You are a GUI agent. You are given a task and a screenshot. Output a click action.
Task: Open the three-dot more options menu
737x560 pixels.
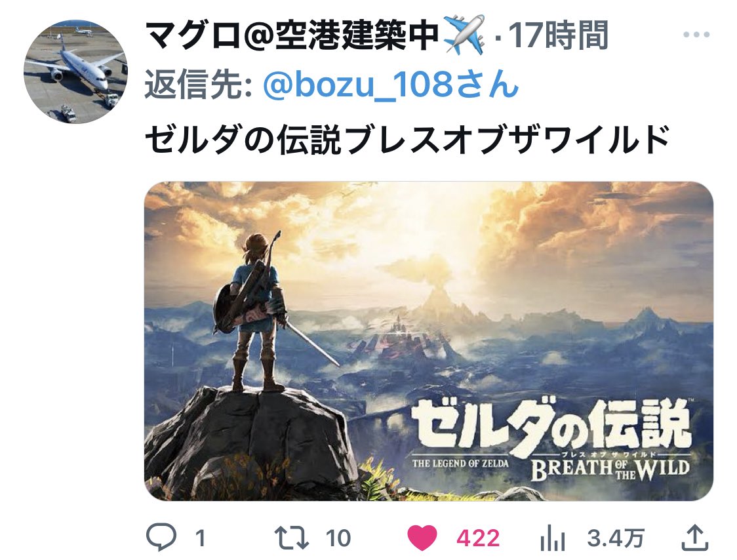click(696, 34)
